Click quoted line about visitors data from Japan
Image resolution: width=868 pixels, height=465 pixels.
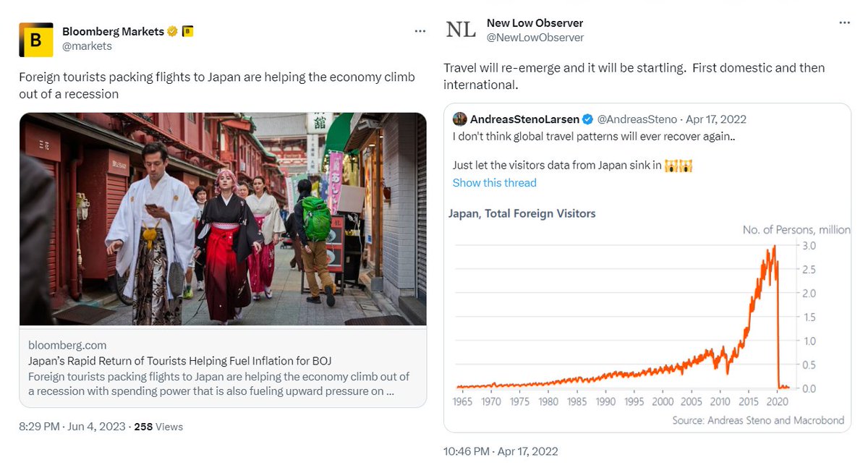[x=573, y=165]
